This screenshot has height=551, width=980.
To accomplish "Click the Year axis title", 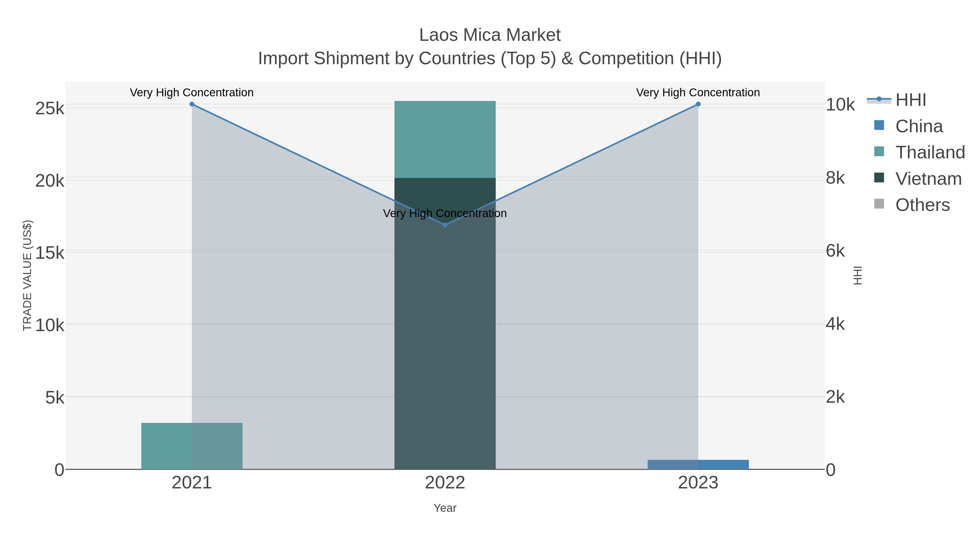I will pos(445,508).
